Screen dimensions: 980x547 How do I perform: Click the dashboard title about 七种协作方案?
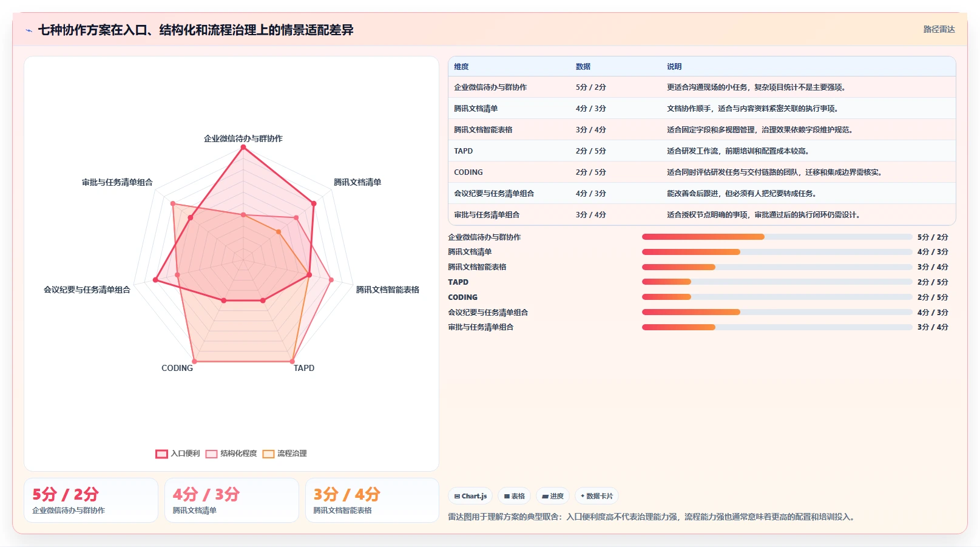pos(195,30)
